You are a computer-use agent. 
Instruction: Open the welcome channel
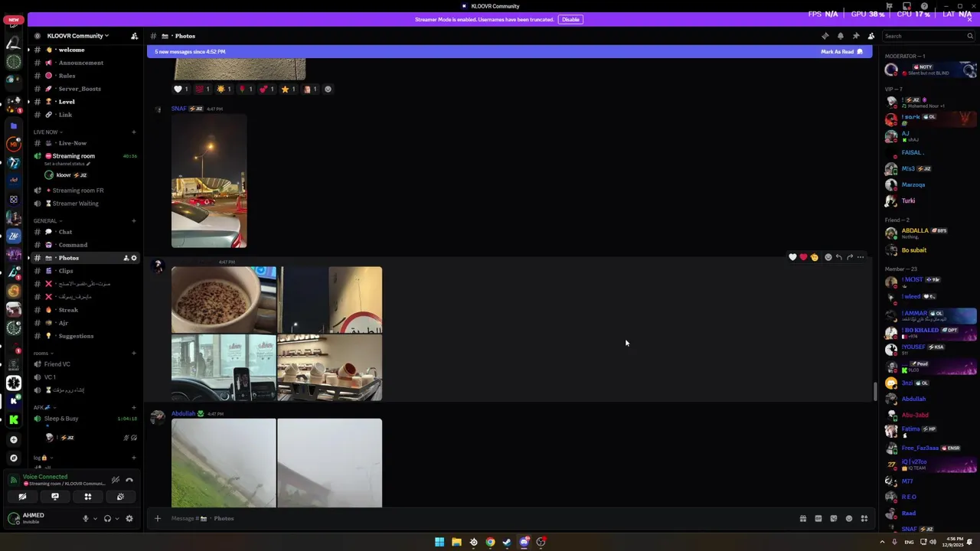[x=71, y=50]
